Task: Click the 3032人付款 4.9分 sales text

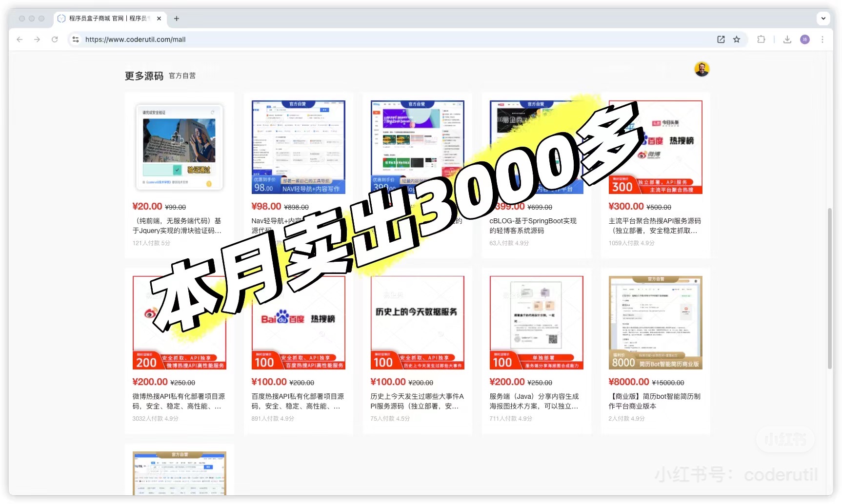Action: pyautogui.click(x=156, y=419)
